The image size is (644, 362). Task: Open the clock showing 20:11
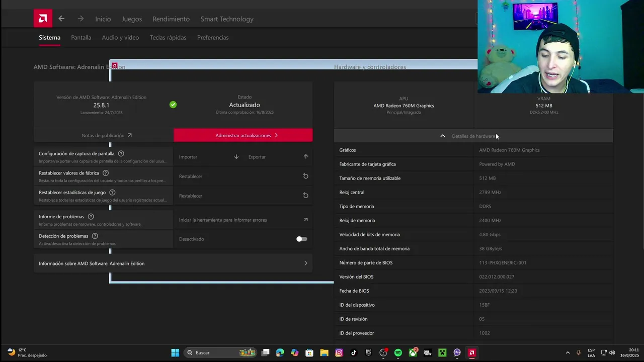point(629,352)
